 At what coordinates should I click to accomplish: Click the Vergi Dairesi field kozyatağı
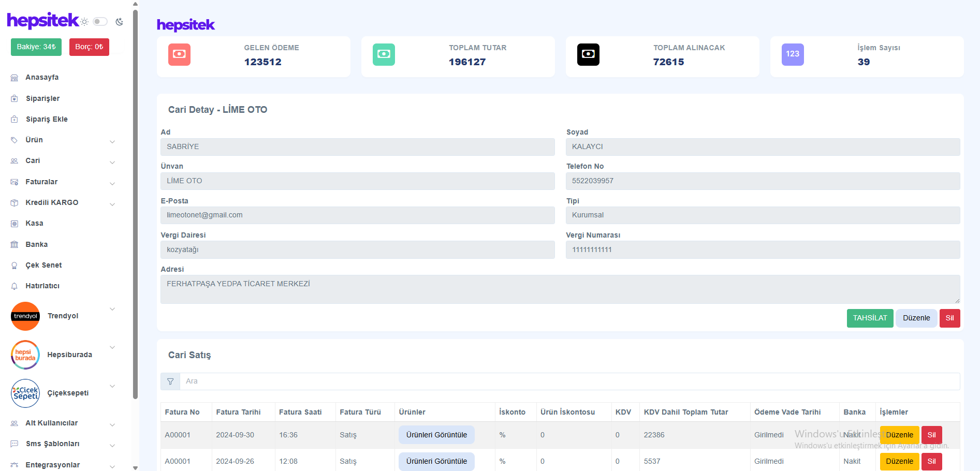[x=357, y=249]
